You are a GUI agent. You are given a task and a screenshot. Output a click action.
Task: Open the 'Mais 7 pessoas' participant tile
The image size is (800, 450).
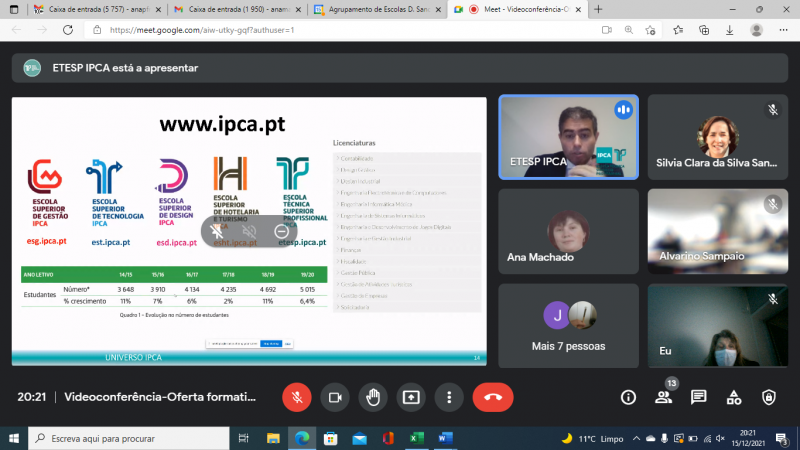pos(570,325)
